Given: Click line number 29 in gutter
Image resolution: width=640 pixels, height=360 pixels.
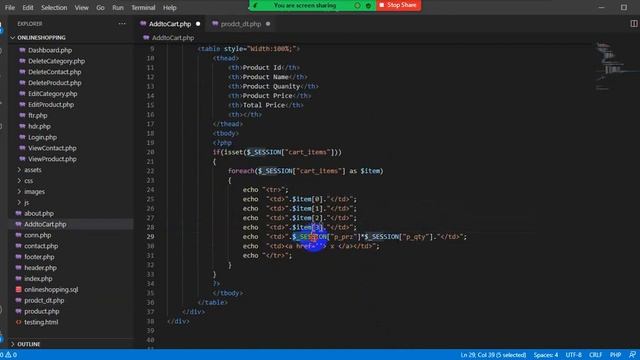Looking at the screenshot, I should pyautogui.click(x=150, y=237).
